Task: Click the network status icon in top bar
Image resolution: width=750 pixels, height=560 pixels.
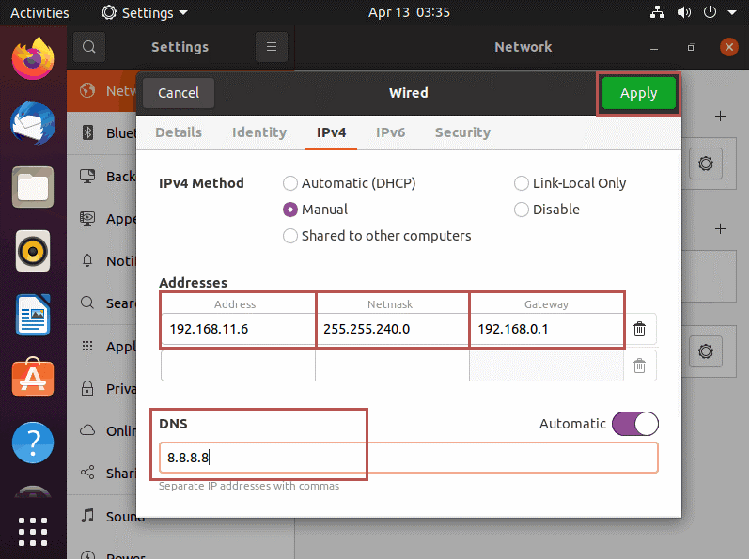Action: pyautogui.click(x=657, y=12)
